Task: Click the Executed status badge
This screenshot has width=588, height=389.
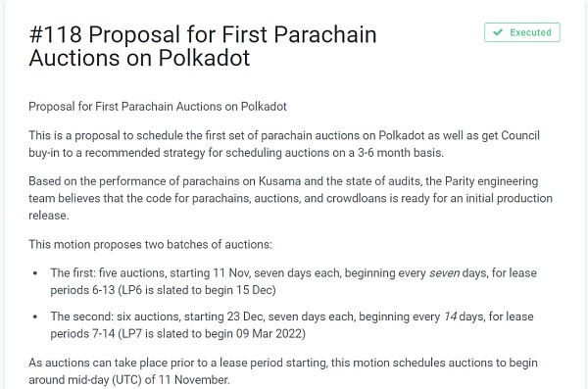Action: click(522, 32)
